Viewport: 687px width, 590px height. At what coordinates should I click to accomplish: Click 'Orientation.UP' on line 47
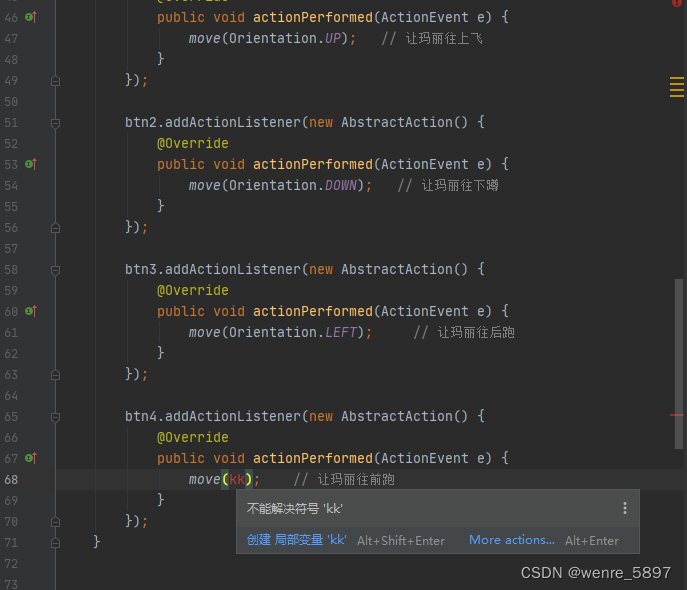[x=285, y=39]
